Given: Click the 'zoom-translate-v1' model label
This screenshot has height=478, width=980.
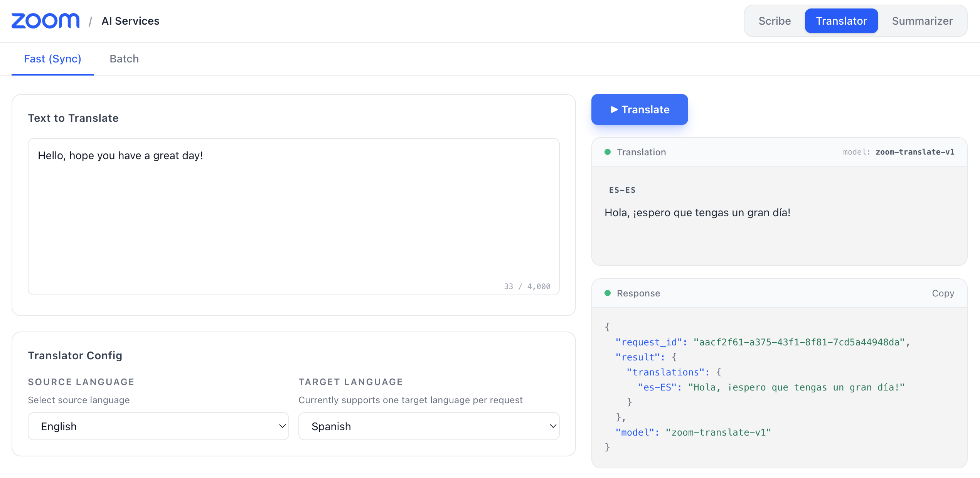Looking at the screenshot, I should point(915,152).
